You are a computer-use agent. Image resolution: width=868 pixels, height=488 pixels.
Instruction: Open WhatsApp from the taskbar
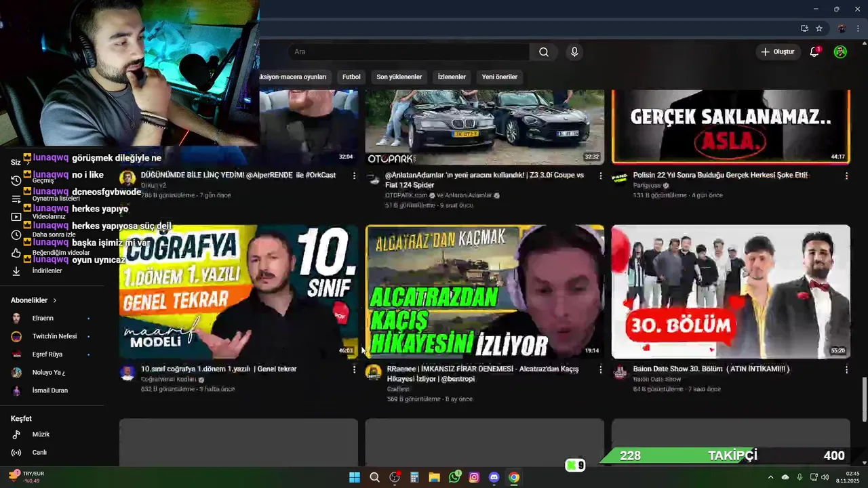[454, 477]
